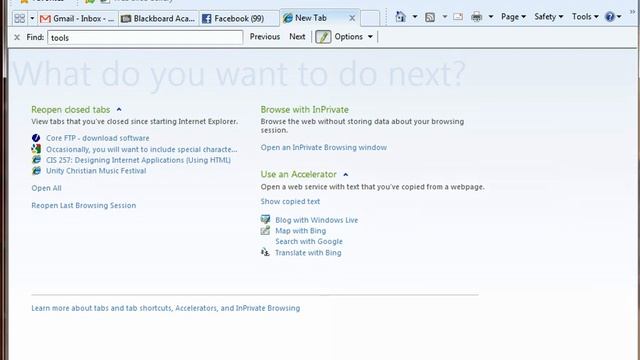This screenshot has height=360, width=640.
Task: Click the Core FTP site icon
Action: click(x=36, y=138)
